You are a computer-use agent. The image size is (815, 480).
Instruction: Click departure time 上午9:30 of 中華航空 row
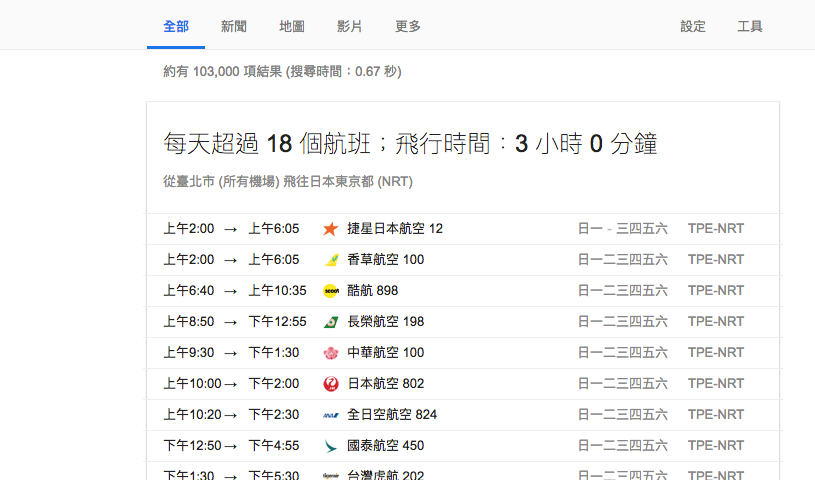[189, 353]
